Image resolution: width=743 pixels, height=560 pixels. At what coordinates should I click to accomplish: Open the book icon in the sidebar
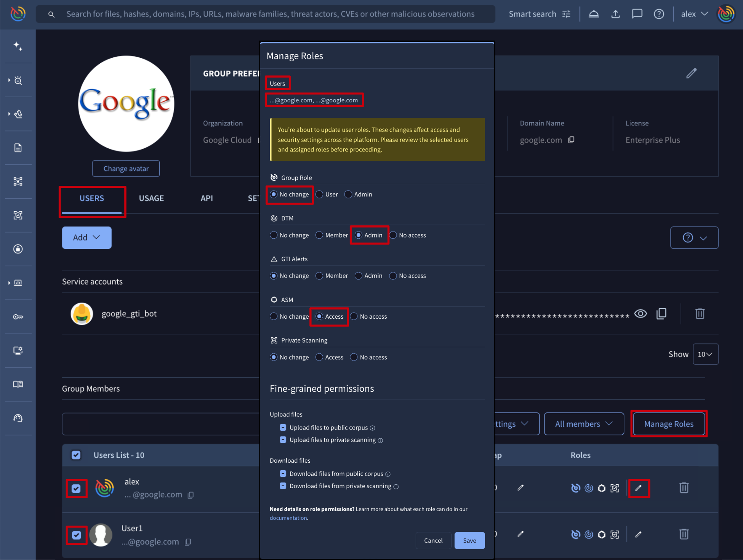18,384
